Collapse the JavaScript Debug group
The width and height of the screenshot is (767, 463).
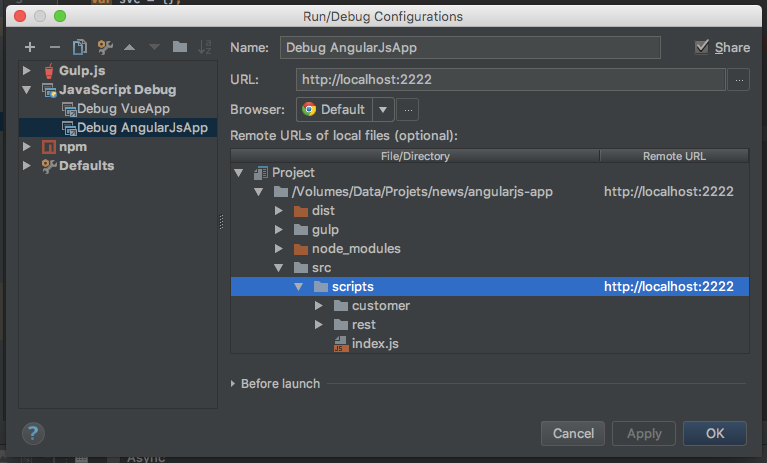pyautogui.click(x=27, y=90)
